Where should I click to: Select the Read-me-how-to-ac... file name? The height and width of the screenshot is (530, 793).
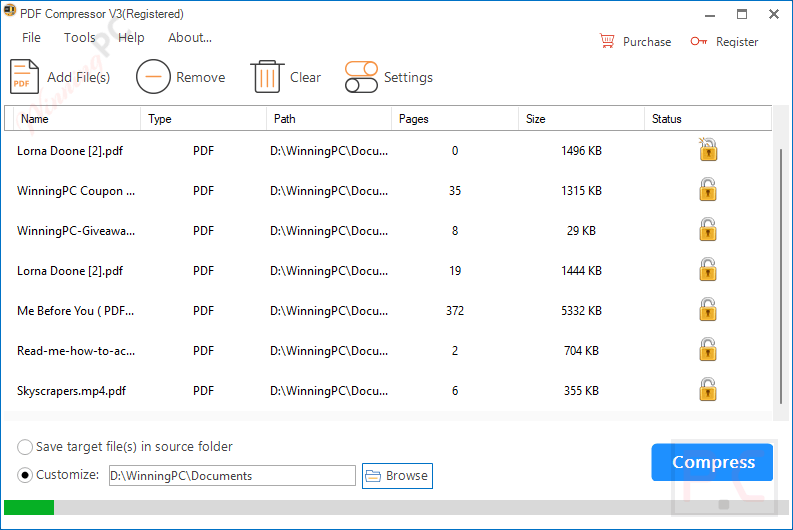[76, 350]
